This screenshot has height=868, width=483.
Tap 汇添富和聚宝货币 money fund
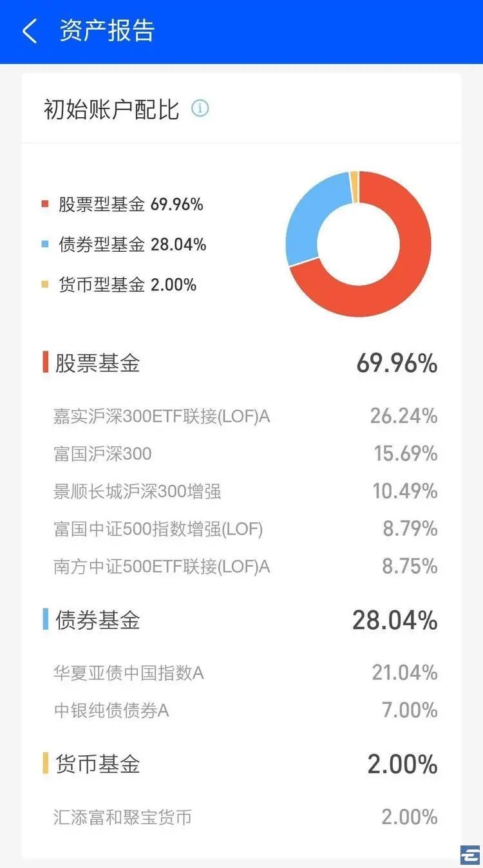pos(122,818)
